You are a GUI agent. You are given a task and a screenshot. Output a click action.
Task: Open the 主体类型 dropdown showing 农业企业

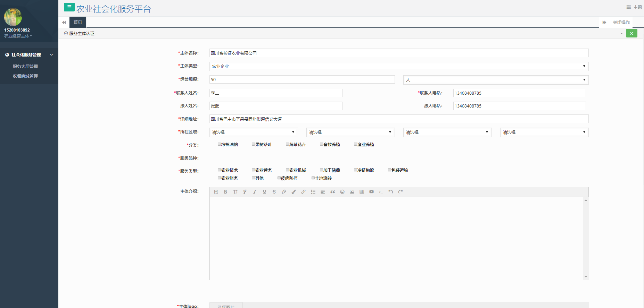(x=399, y=66)
